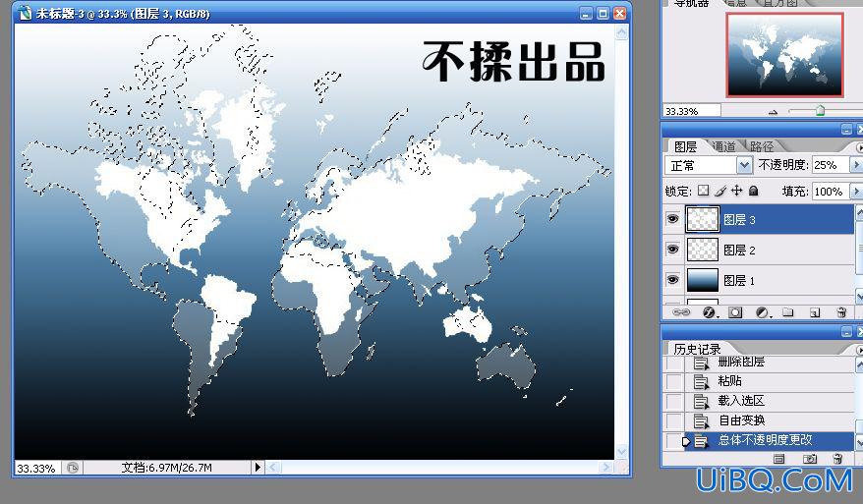
Task: Go back to the 粘贴 history state
Action: (760, 381)
